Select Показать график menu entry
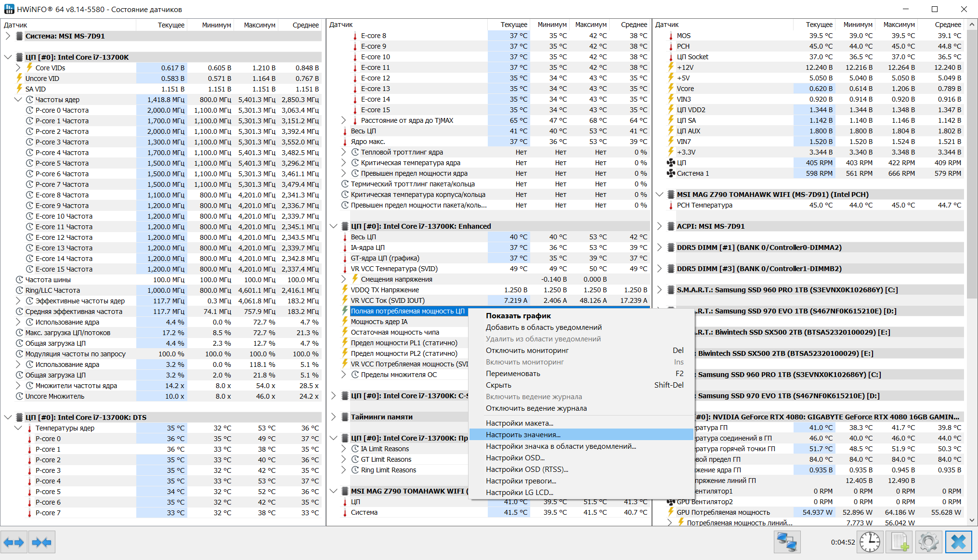The width and height of the screenshot is (978, 560). pyautogui.click(x=518, y=316)
